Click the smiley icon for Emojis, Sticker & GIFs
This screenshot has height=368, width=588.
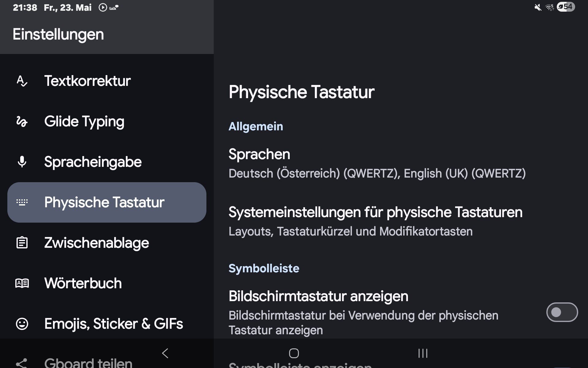(x=22, y=324)
